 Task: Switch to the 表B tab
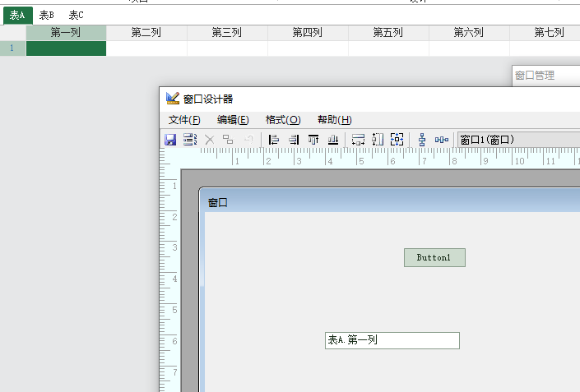click(47, 15)
